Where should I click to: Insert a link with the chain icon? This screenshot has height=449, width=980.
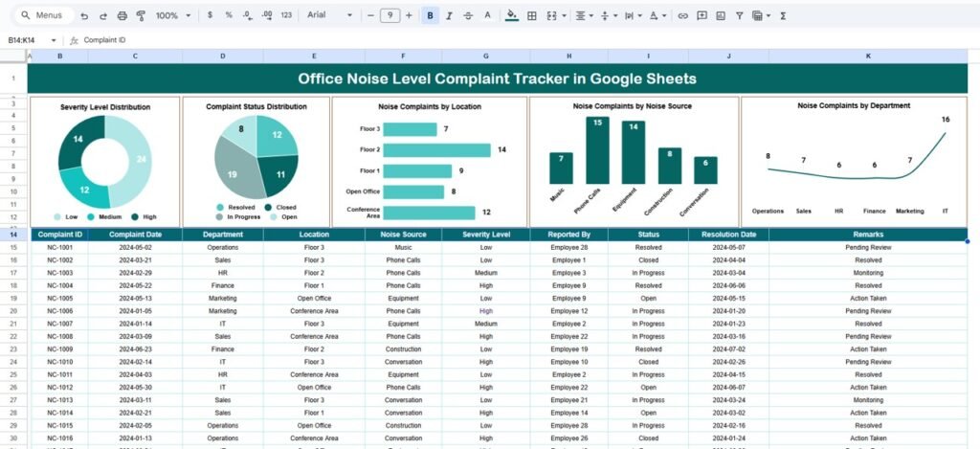tap(682, 15)
